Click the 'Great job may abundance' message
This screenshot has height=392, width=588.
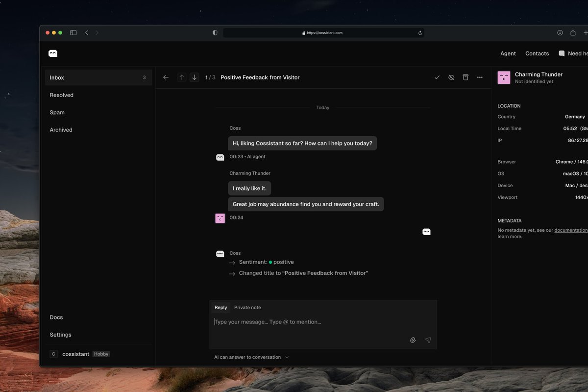pos(306,204)
